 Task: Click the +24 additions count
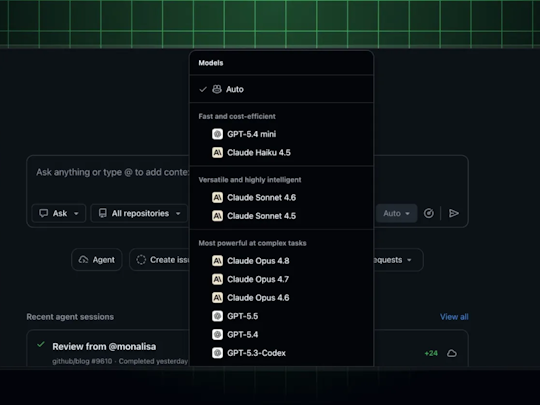(431, 353)
